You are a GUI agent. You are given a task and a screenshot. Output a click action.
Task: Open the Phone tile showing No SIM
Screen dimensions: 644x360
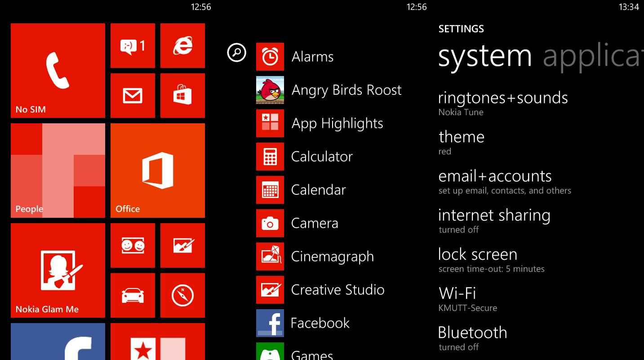(x=58, y=71)
